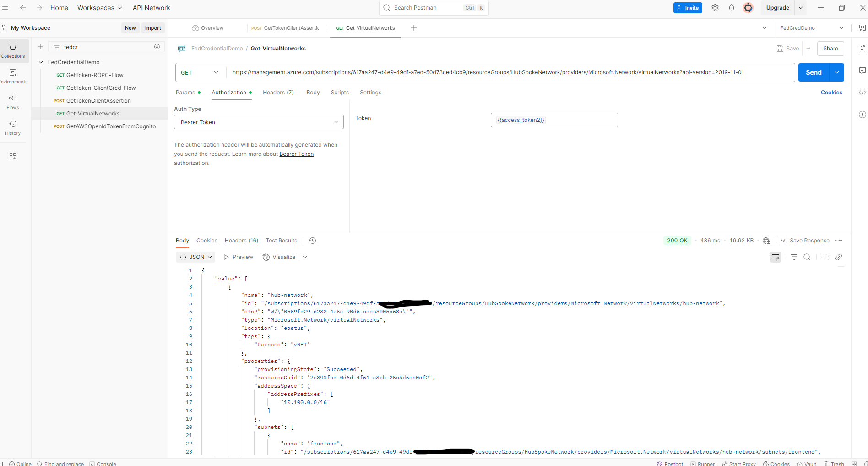Open the notifications bell
The width and height of the screenshot is (868, 466).
[732, 8]
